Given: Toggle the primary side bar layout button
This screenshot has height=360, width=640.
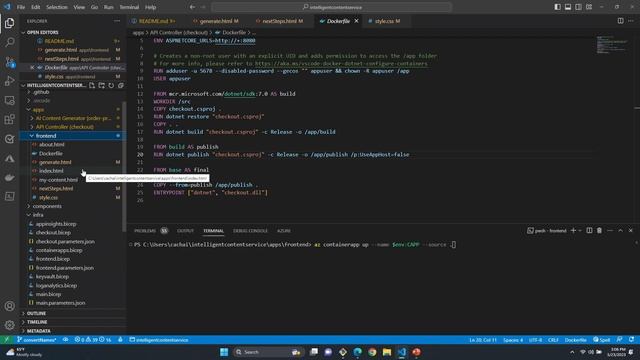Looking at the screenshot, I should point(558,7).
